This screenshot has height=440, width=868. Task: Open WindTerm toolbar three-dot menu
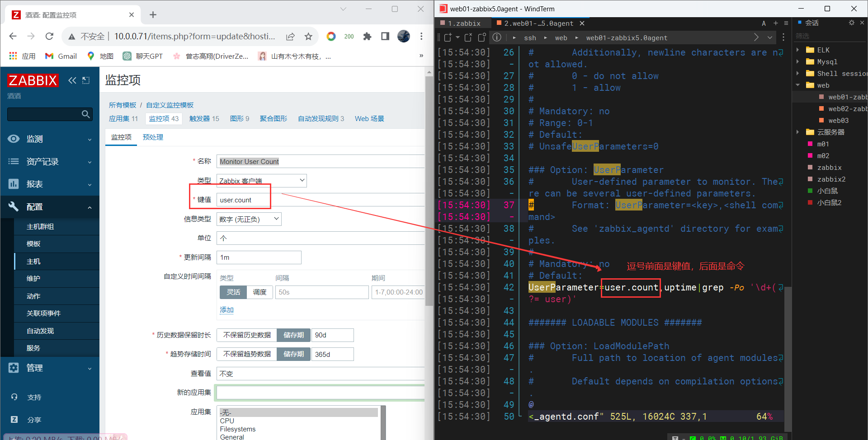click(783, 37)
